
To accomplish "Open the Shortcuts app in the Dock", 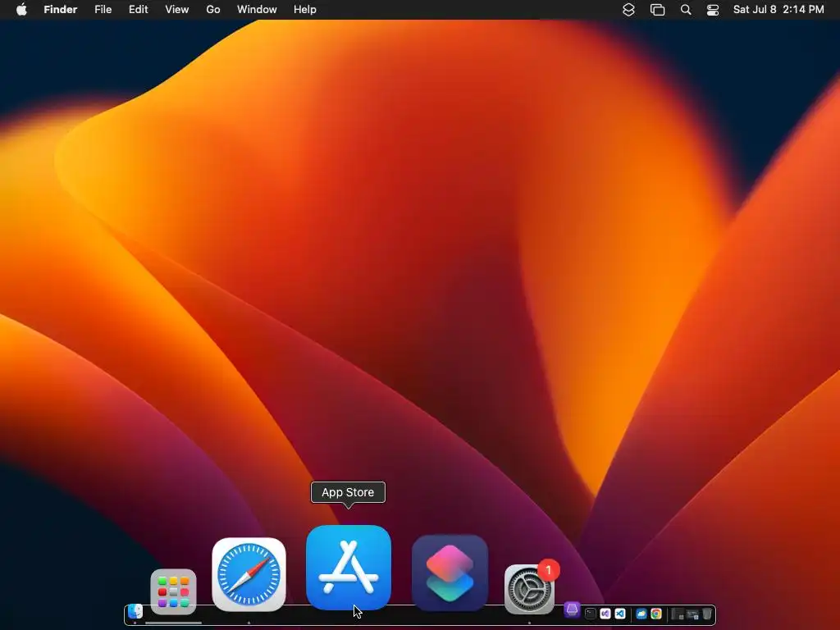I will 450,573.
